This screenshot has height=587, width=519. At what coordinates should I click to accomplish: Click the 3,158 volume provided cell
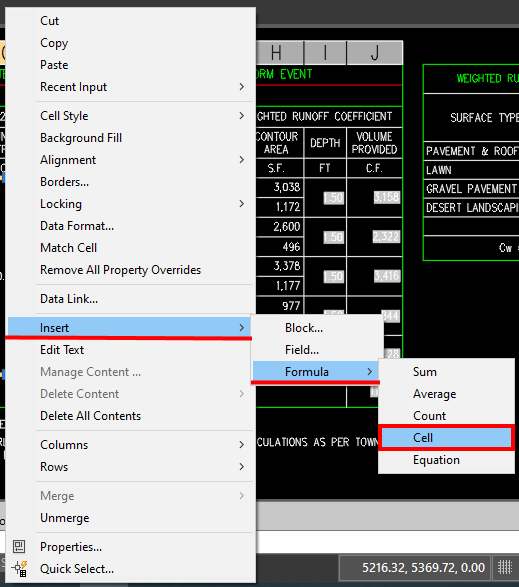[374, 197]
